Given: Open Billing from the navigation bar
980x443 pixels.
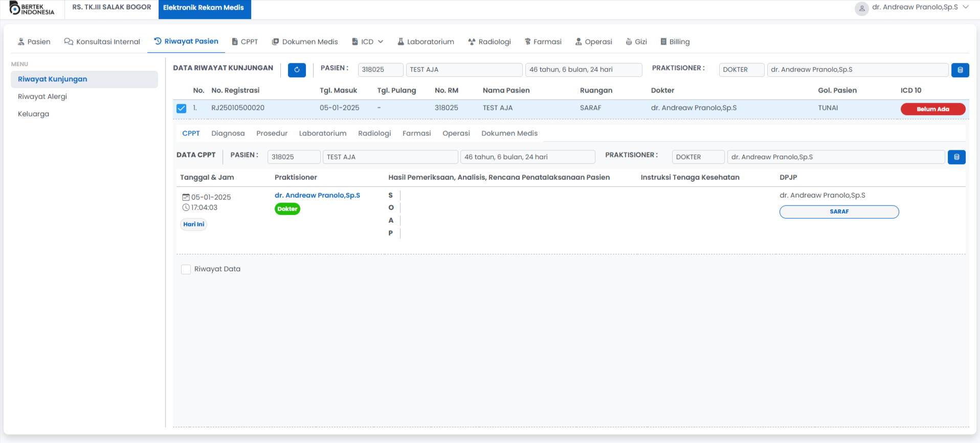Looking at the screenshot, I should (675, 42).
